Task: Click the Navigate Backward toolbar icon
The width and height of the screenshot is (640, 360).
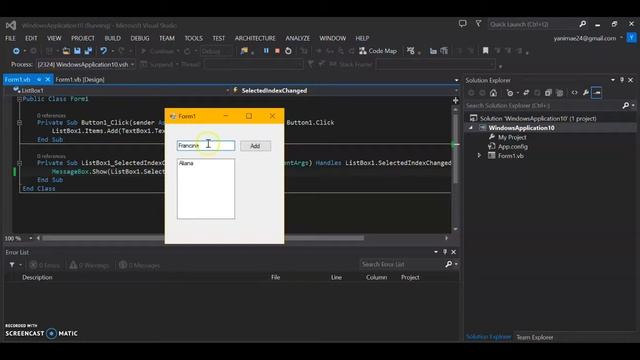Action: click(16, 51)
